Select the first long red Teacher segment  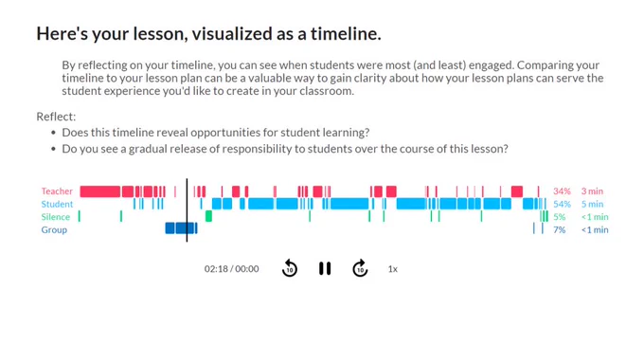pos(100,191)
